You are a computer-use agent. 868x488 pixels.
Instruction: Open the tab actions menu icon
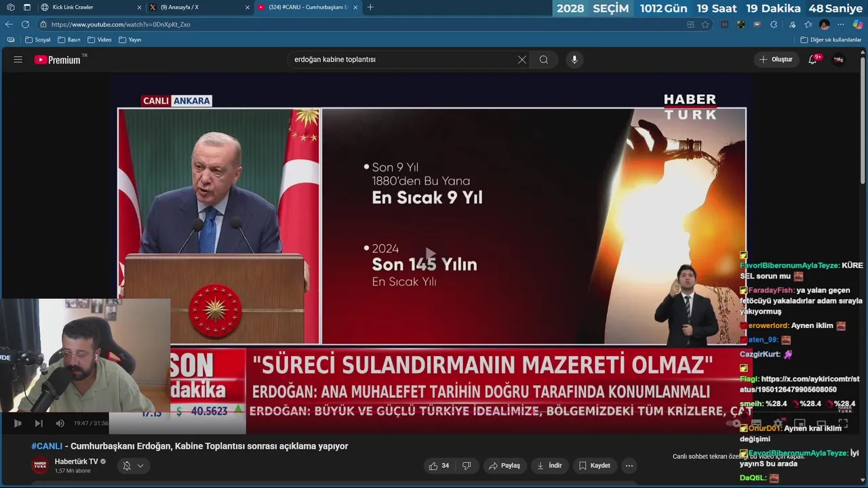pos(27,7)
